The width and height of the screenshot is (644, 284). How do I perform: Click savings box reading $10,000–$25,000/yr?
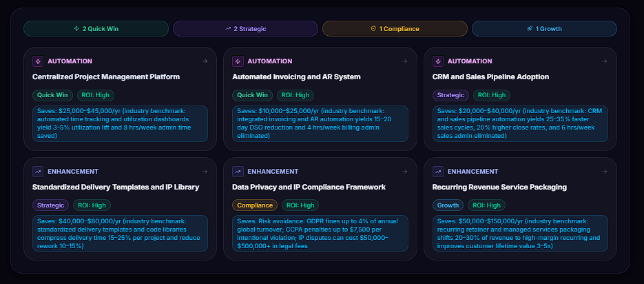tap(320, 123)
